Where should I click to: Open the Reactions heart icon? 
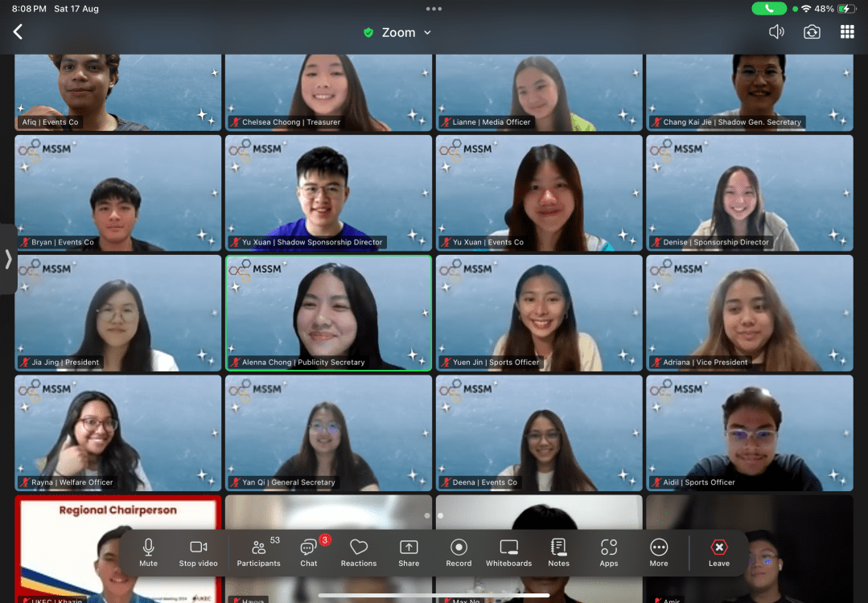(x=358, y=552)
